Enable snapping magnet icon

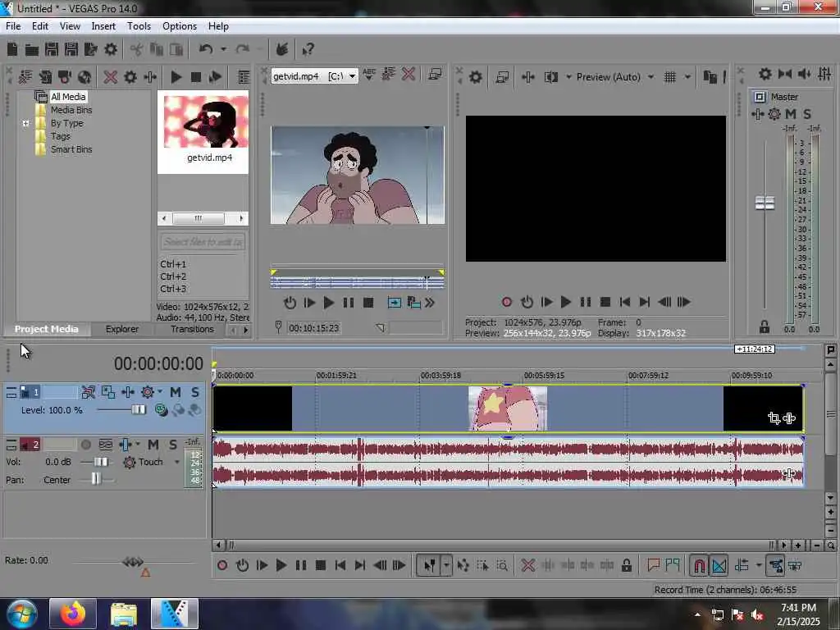(699, 565)
